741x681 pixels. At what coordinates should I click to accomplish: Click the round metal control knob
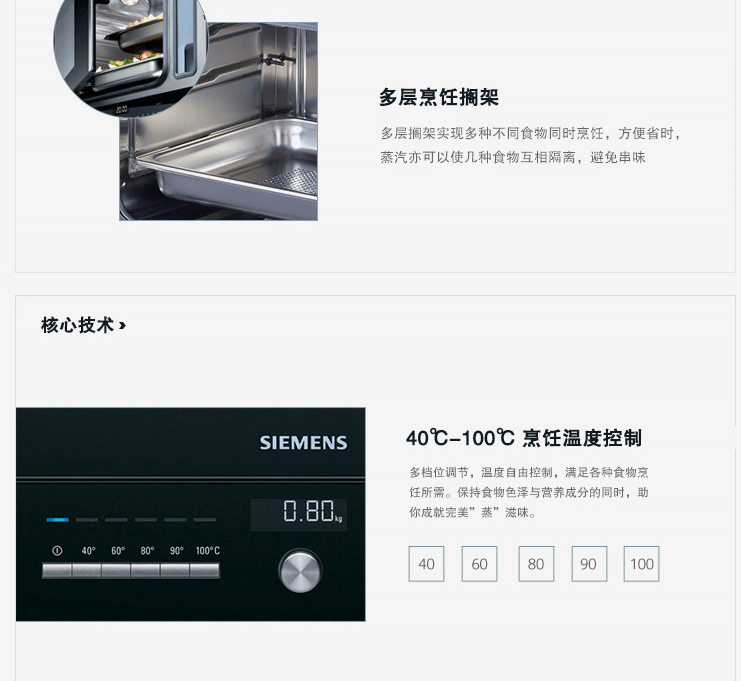click(300, 570)
